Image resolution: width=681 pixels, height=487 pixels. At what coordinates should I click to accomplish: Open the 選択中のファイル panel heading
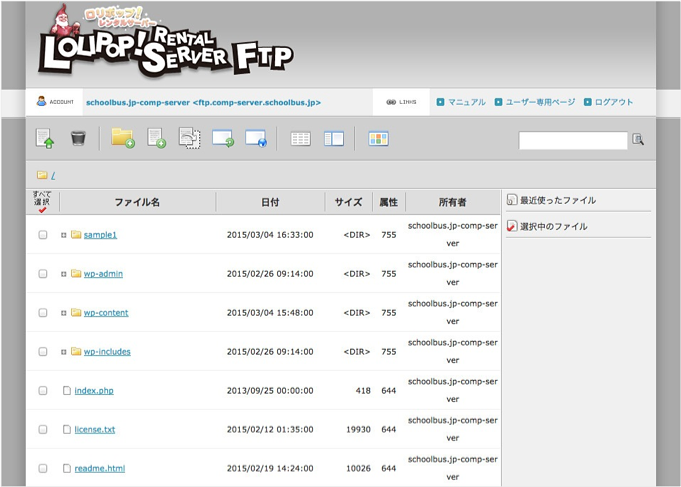(x=554, y=226)
